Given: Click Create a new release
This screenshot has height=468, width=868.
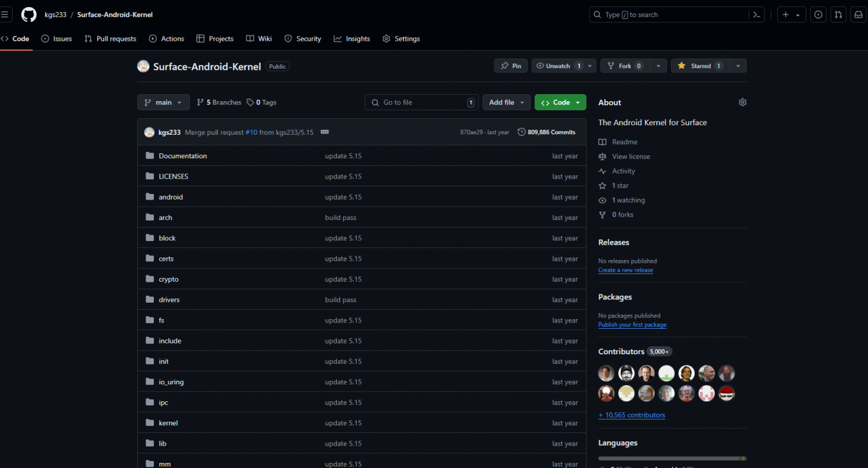Looking at the screenshot, I should [x=625, y=270].
